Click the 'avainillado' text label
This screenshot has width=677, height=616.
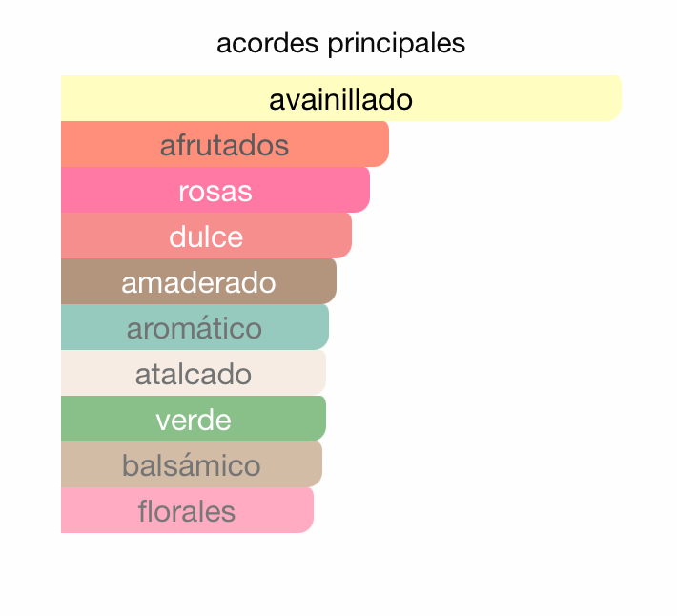[340, 99]
